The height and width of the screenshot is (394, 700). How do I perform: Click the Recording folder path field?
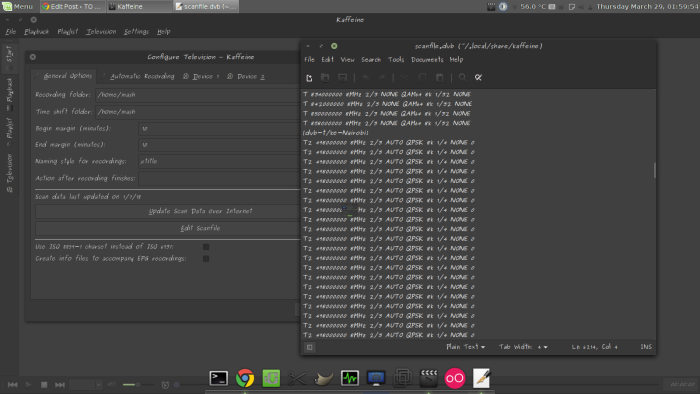[197, 95]
